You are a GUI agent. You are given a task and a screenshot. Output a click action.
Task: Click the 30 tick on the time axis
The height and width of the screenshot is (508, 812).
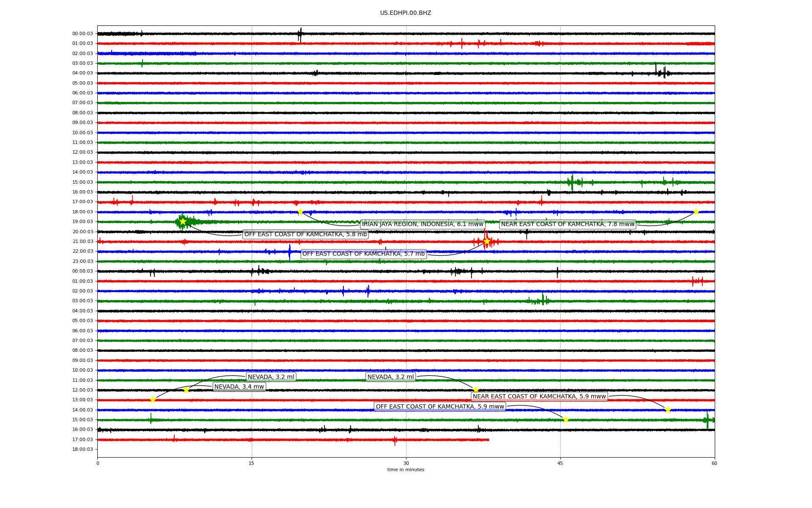click(x=406, y=463)
